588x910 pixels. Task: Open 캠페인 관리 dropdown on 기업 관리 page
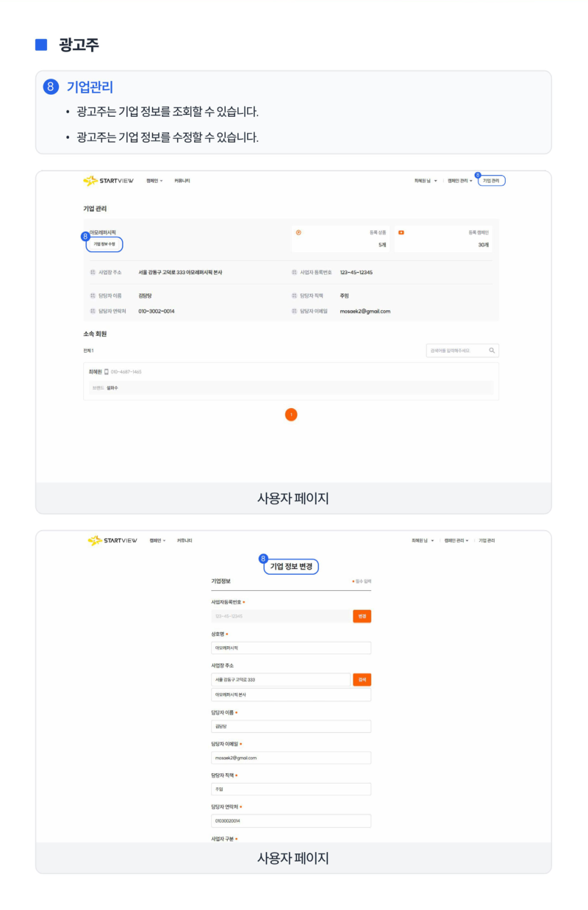[x=460, y=181]
